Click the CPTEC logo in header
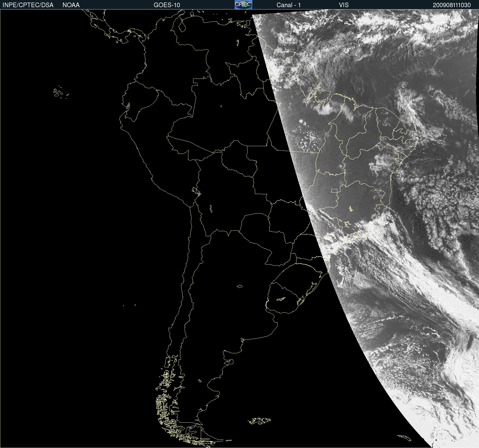479x448 pixels. pyautogui.click(x=243, y=5)
